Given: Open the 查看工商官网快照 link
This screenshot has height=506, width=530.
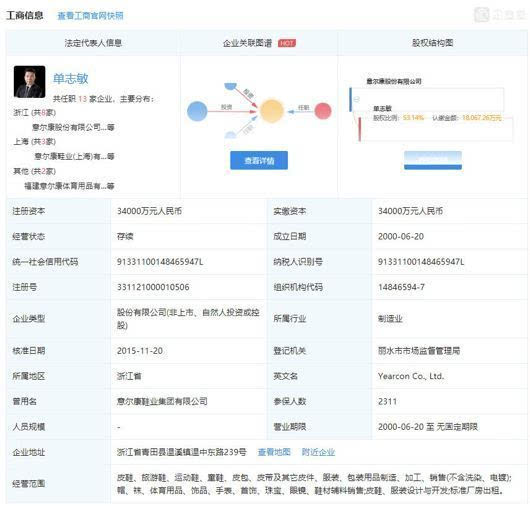Looking at the screenshot, I should pos(90,16).
